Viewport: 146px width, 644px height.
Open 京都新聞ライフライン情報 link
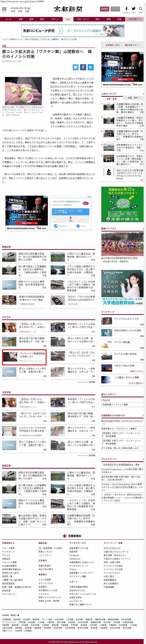point(115,405)
